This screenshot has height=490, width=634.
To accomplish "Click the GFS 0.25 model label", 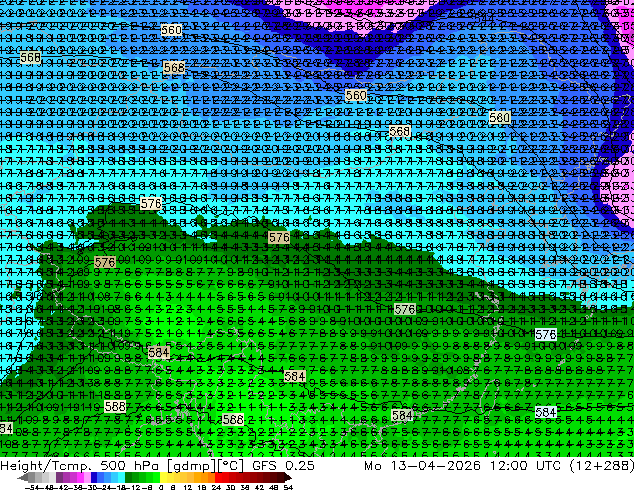I will tap(283, 465).
